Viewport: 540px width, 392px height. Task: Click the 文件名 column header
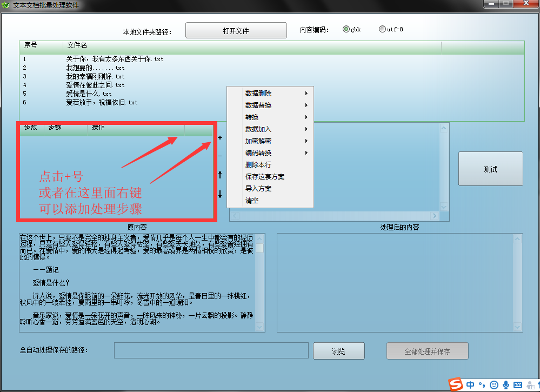(252, 48)
